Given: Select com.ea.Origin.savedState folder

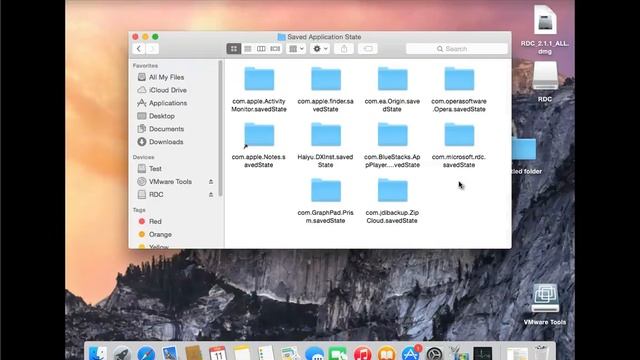Looking at the screenshot, I should click(x=392, y=90).
